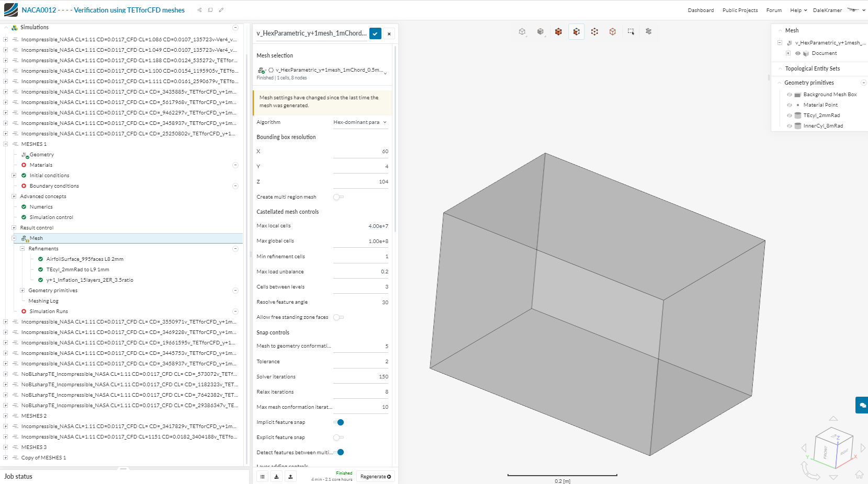
Task: Expand the Document node in Mesh tree
Action: tap(788, 53)
